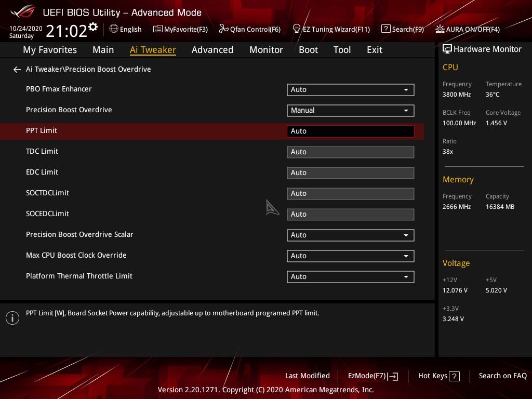Image resolution: width=532 pixels, height=399 pixels.
Task: Click the globe language icon
Action: pyautogui.click(x=114, y=29)
